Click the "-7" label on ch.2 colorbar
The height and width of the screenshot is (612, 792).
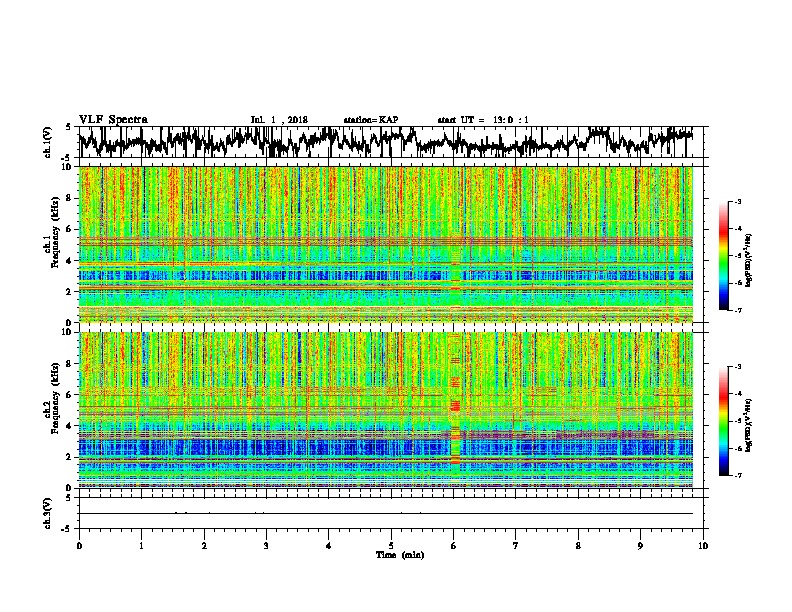pyautogui.click(x=737, y=475)
